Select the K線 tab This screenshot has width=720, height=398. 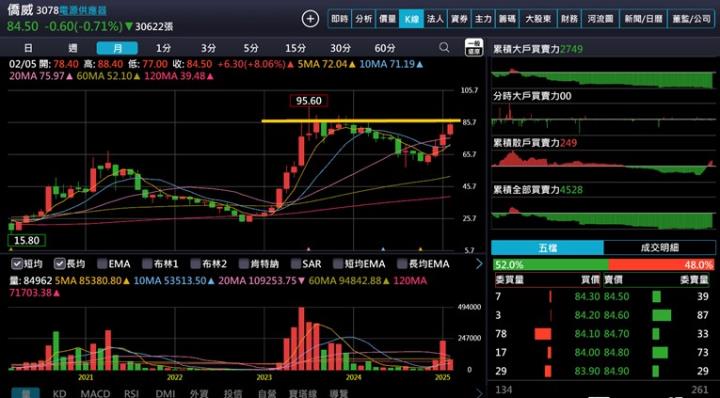411,19
